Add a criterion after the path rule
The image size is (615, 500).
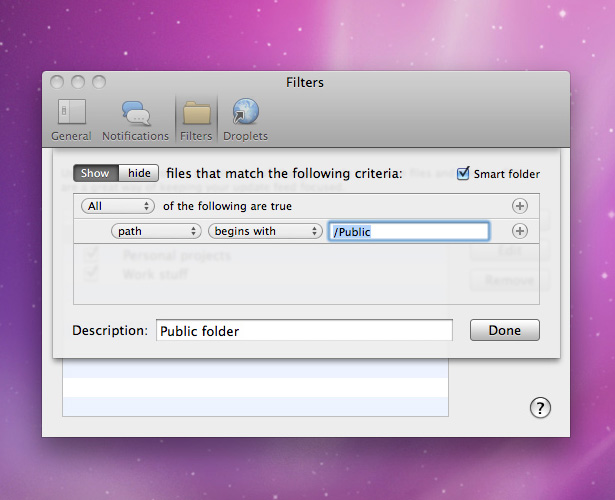(x=520, y=231)
